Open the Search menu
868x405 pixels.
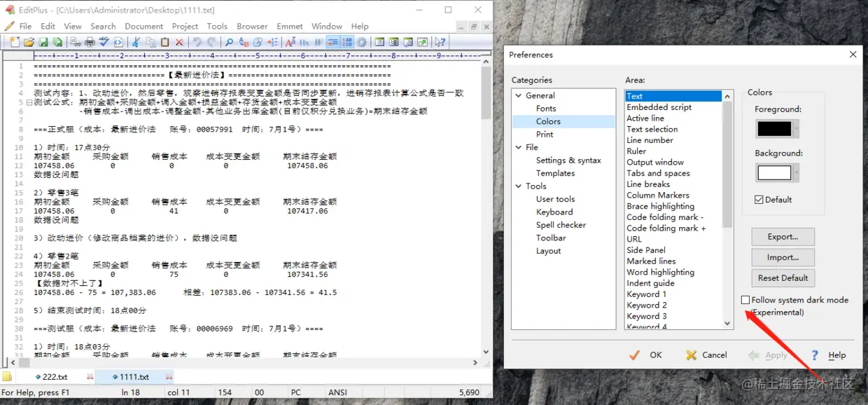(x=103, y=26)
